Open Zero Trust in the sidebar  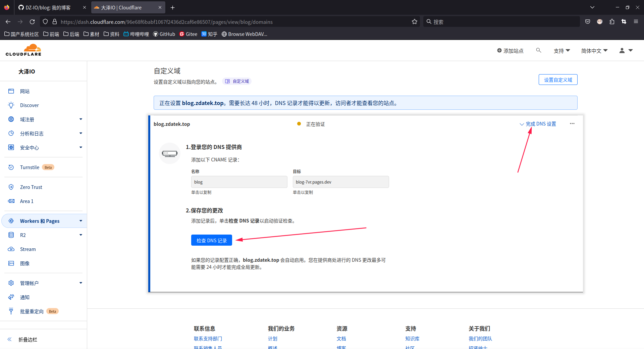point(31,187)
